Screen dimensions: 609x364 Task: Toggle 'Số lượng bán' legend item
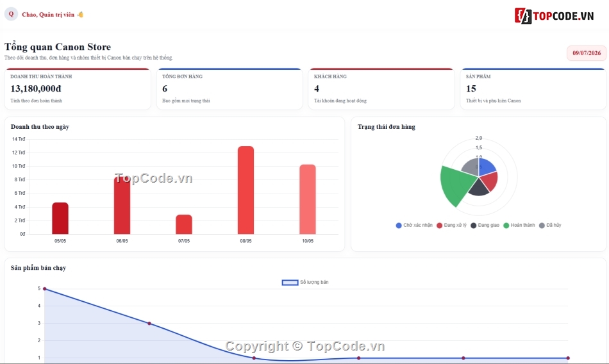305,283
